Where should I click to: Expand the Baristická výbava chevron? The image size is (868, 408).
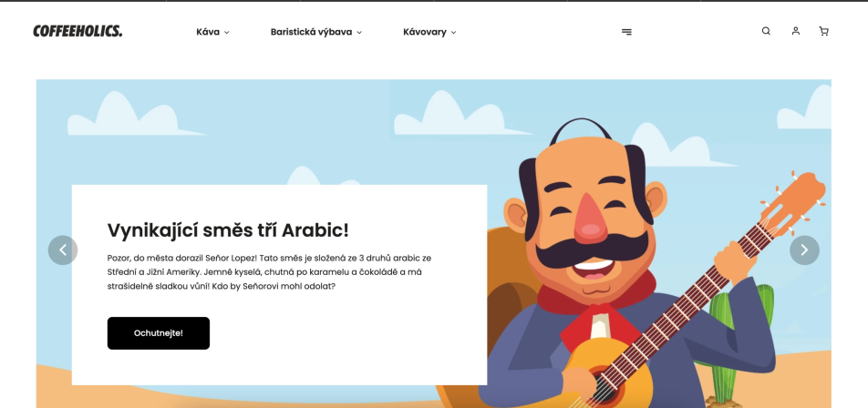tap(358, 33)
